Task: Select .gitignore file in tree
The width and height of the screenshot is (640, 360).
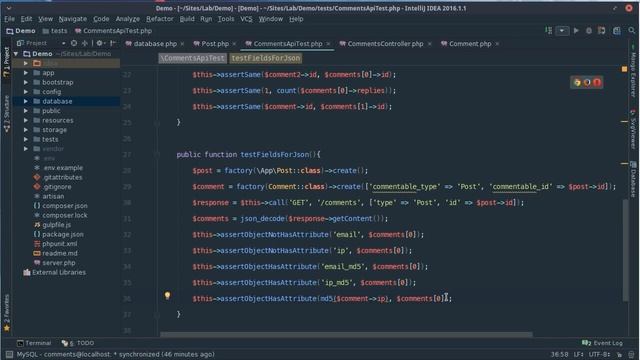Action: tap(52, 187)
